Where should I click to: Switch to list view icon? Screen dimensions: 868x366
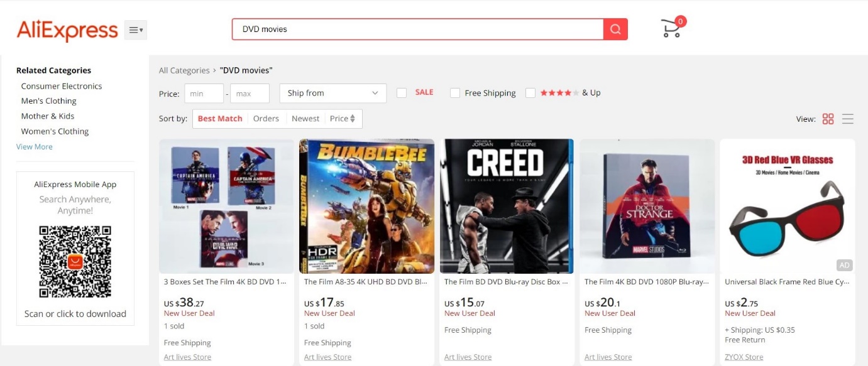(x=848, y=119)
